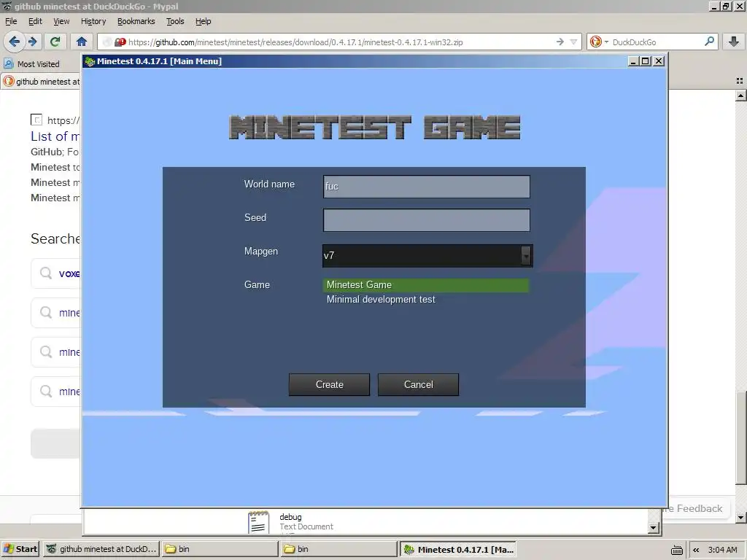Expand hidden tray icons chevron

pyautogui.click(x=696, y=550)
